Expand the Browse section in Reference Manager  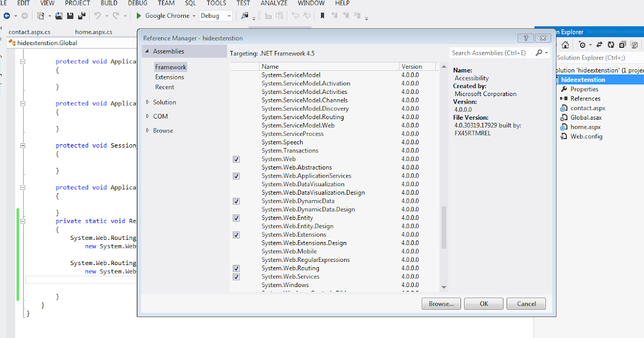pyautogui.click(x=148, y=130)
